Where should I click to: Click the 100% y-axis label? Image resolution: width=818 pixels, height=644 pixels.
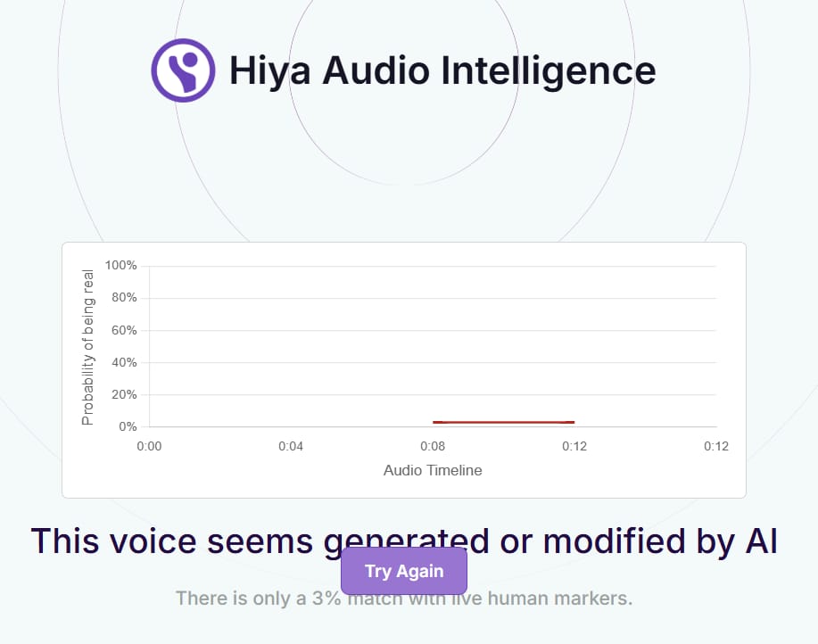pyautogui.click(x=120, y=266)
